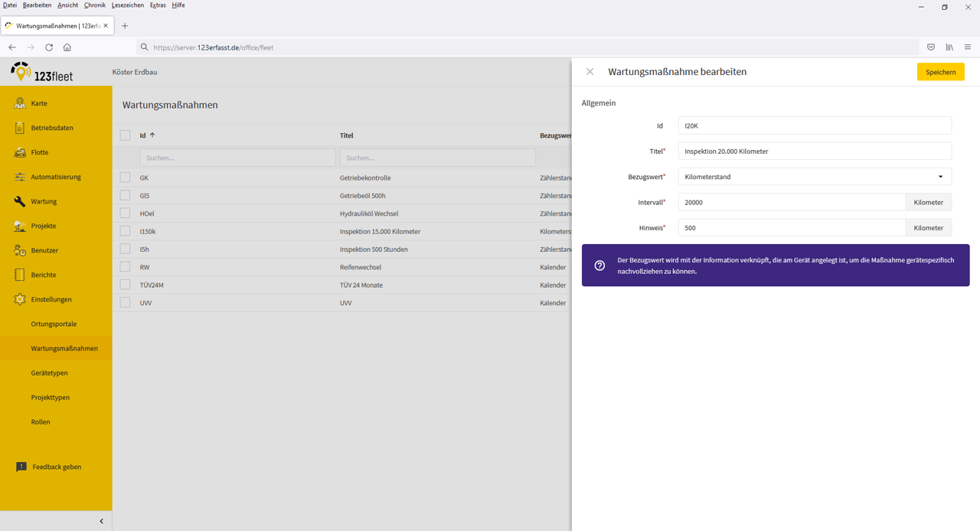Click the purple help question mark icon
The width and height of the screenshot is (980, 531).
coord(599,265)
